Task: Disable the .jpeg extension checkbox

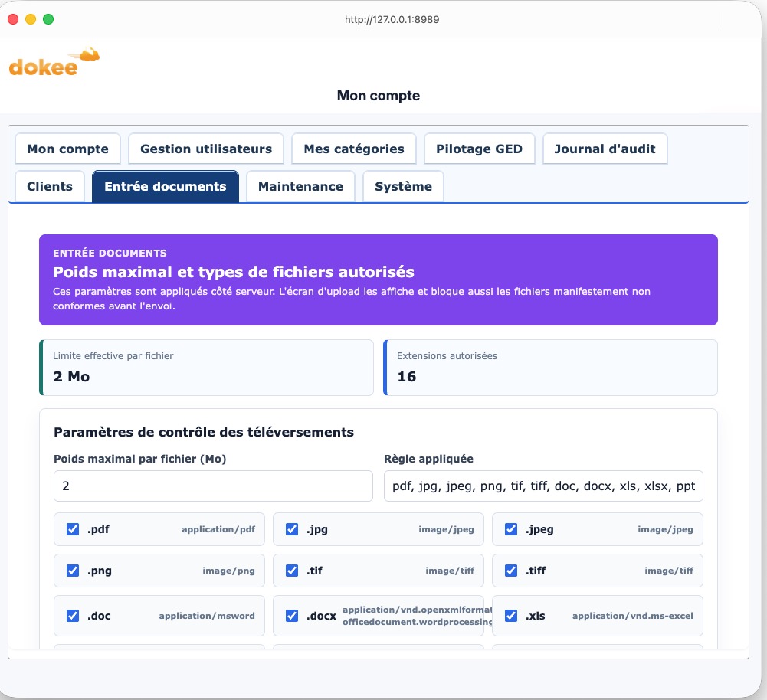Action: tap(511, 529)
